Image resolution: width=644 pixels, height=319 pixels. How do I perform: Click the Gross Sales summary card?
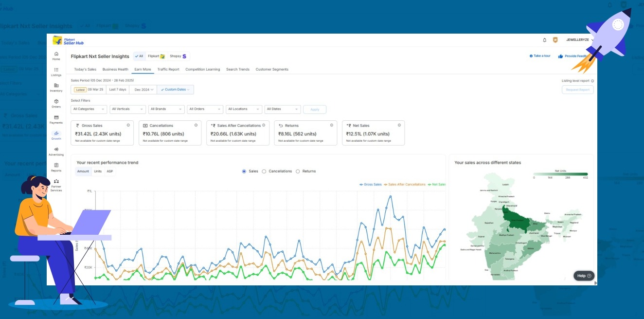[102, 133]
